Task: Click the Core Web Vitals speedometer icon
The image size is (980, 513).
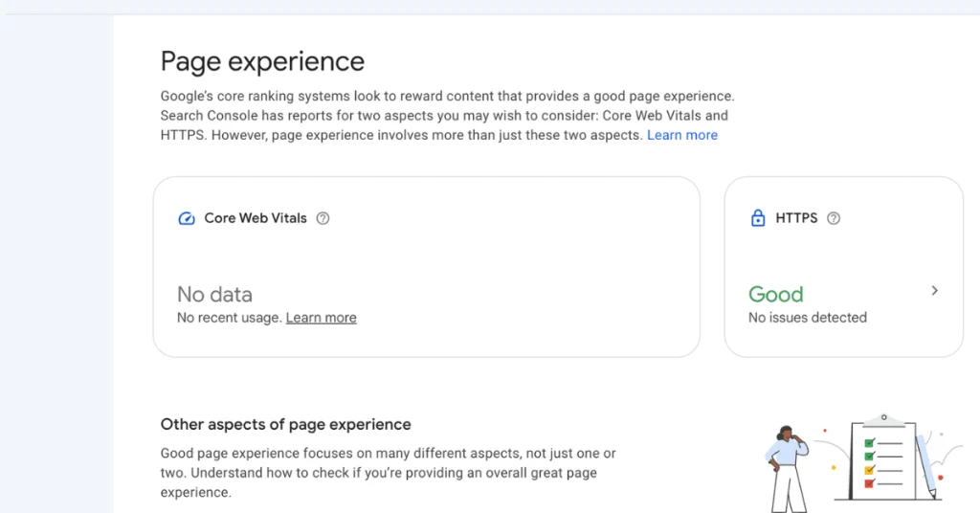Action: coord(187,218)
